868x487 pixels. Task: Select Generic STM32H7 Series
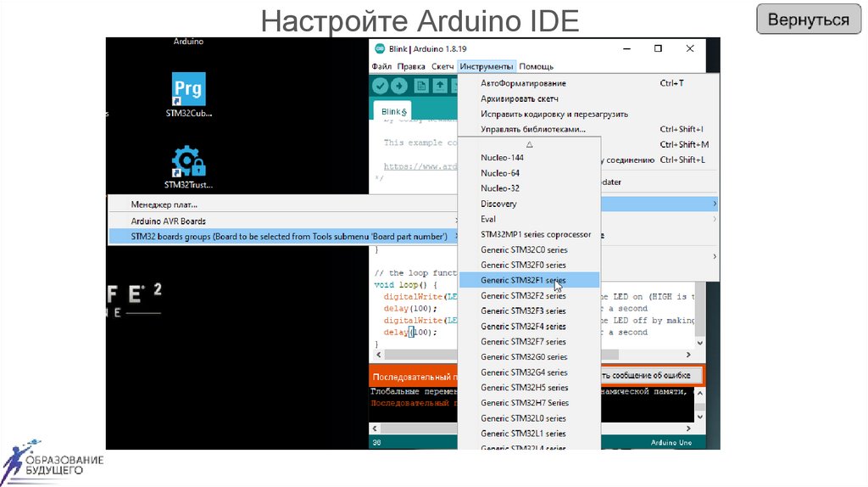529,403
